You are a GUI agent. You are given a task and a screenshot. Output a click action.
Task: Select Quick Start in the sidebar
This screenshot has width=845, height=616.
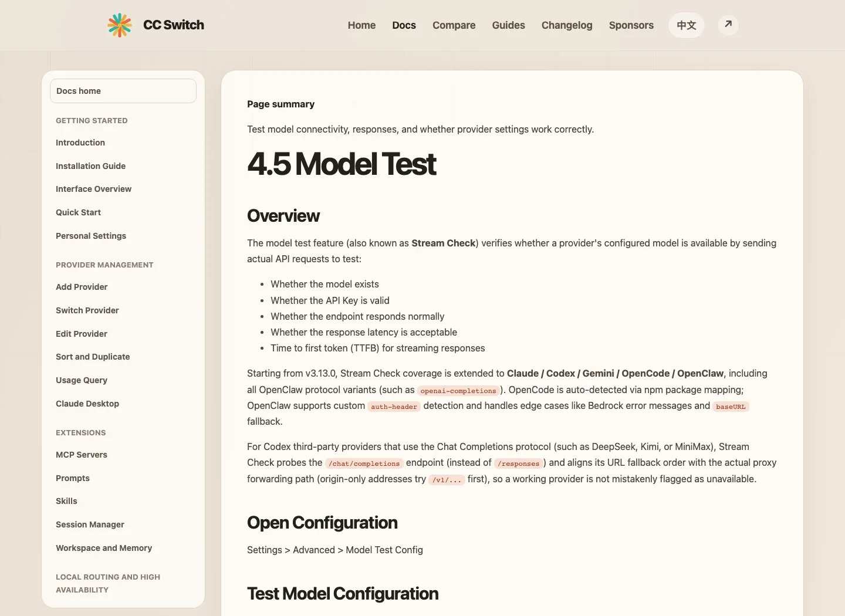[78, 212]
